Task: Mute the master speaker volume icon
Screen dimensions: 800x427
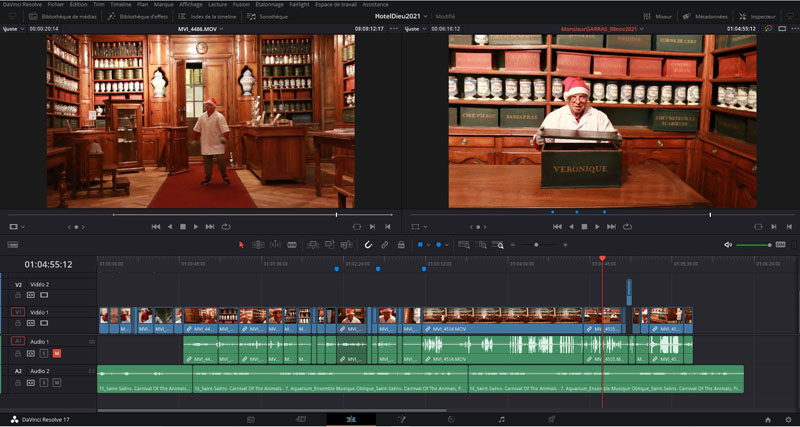Action: click(x=728, y=245)
